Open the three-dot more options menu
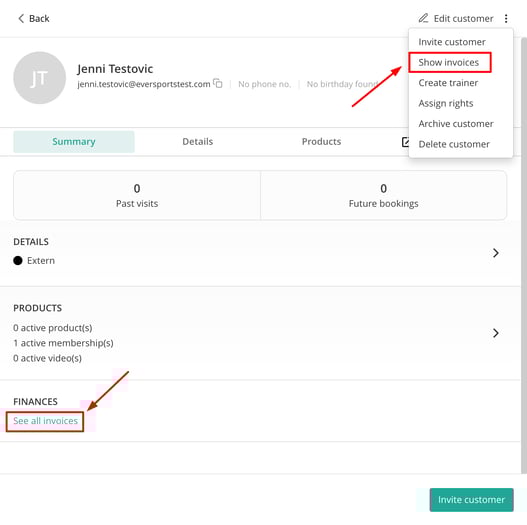Screen dimensions: 527x525 click(x=506, y=18)
